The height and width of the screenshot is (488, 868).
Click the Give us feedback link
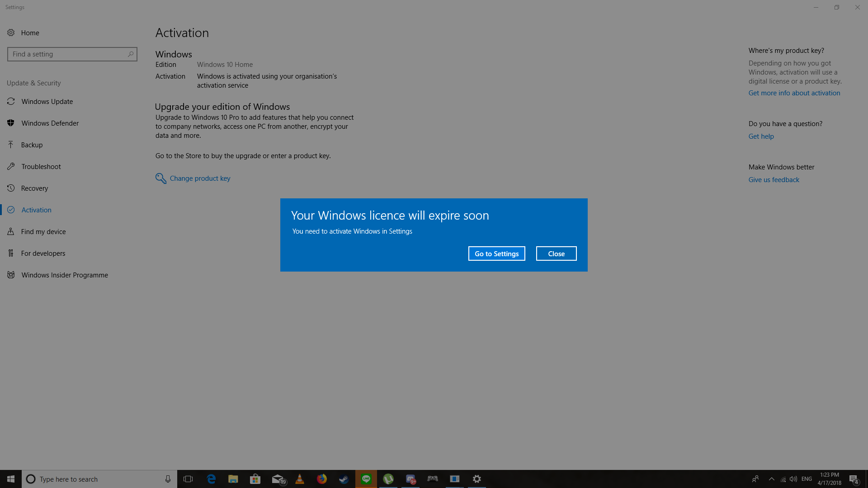coord(774,179)
